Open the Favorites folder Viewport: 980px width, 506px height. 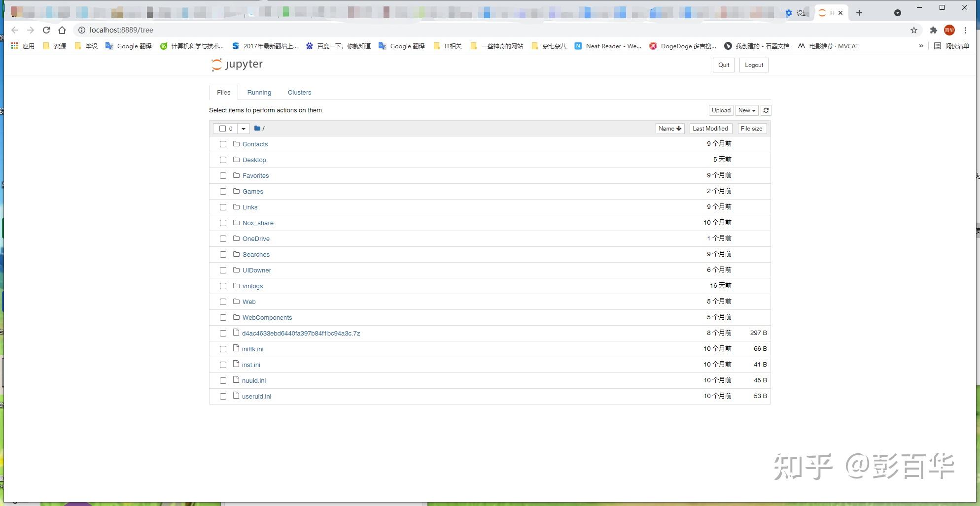[x=256, y=176]
